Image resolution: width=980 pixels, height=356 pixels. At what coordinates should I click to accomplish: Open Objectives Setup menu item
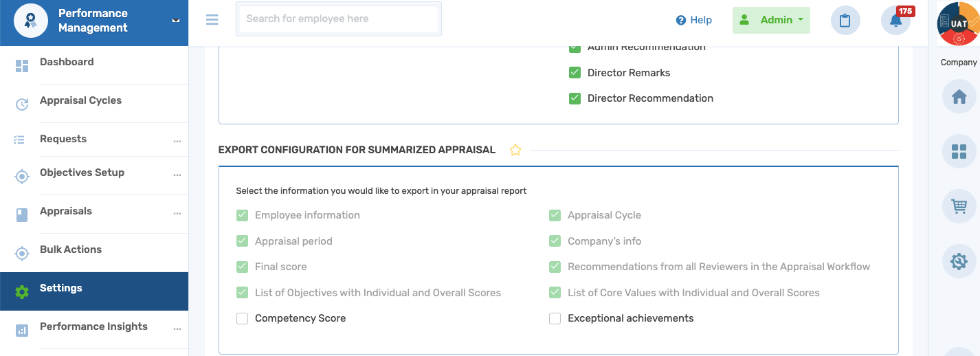click(94, 175)
